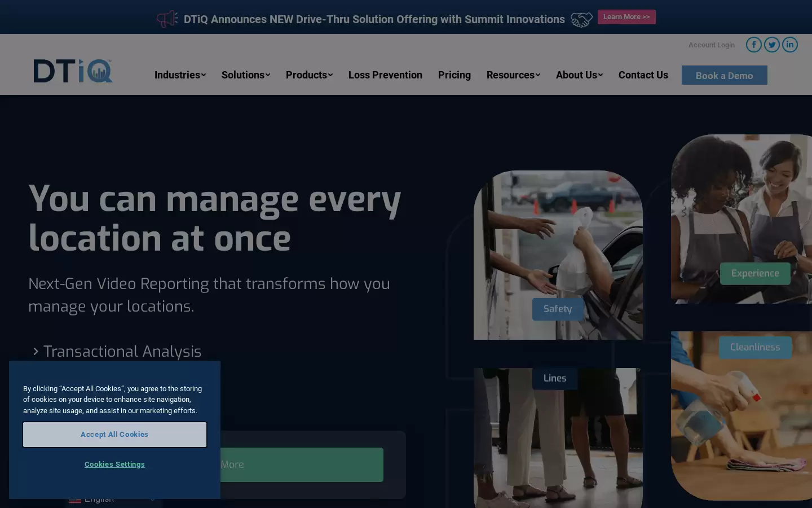The height and width of the screenshot is (508, 812).
Task: Click the green More button
Action: tap(302, 465)
